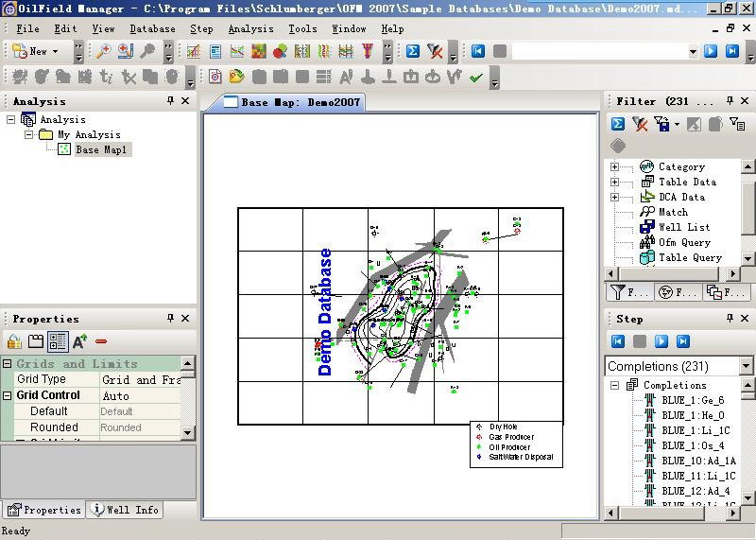Click the multi-well log display icon
Viewport: 756px width, 540px height.
tap(324, 51)
